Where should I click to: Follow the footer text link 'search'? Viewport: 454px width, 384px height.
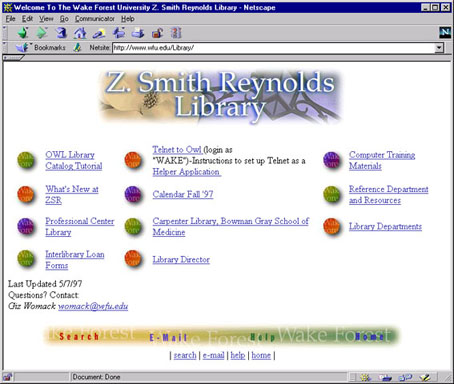coord(185,356)
